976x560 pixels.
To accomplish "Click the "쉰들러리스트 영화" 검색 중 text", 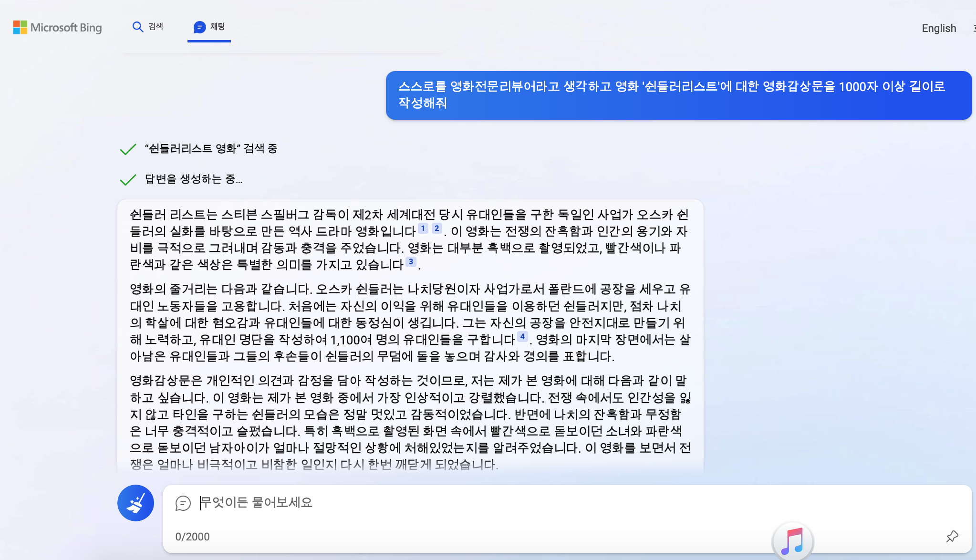I will click(211, 149).
